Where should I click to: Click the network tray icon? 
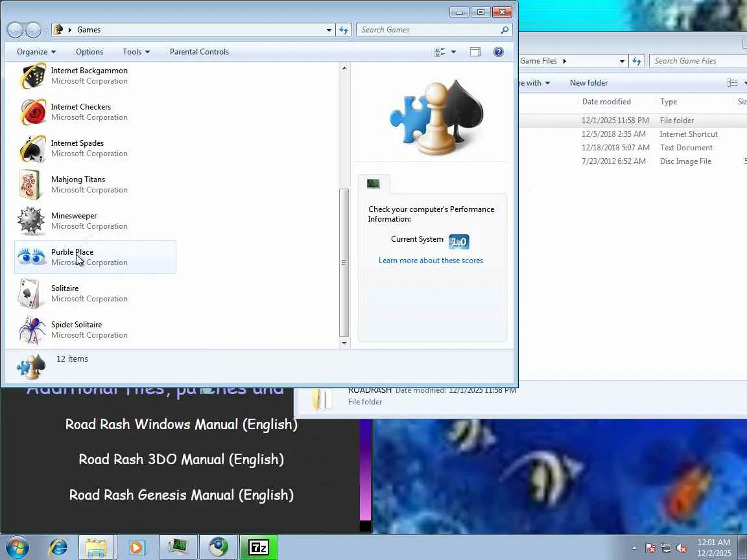666,548
